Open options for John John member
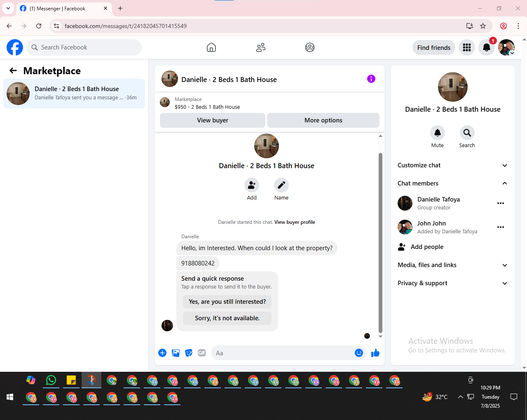This screenshot has width=527, height=420. [x=501, y=227]
